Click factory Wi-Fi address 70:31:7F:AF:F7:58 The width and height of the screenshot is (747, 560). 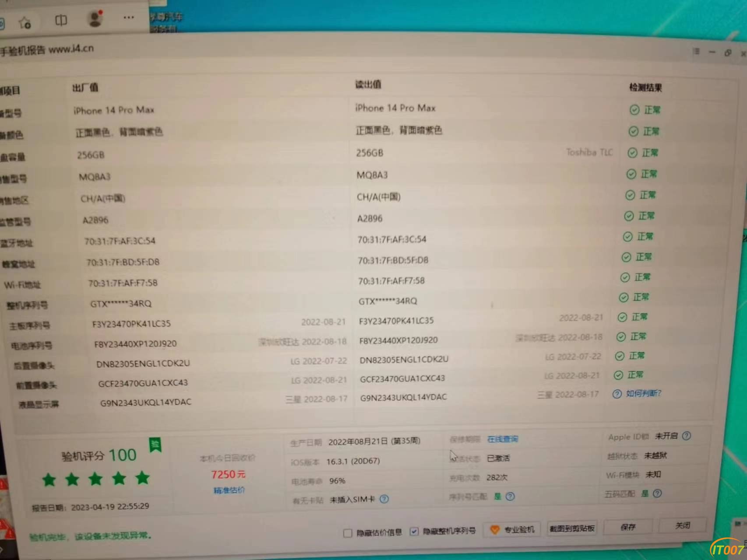(123, 283)
